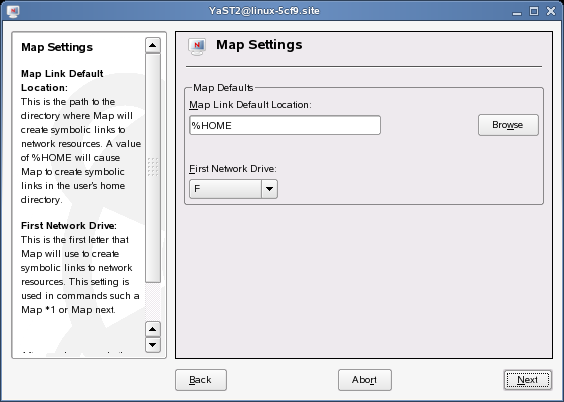Click the lower scroll-up arrow in help panel
Image resolution: width=564 pixels, height=402 pixels.
pyautogui.click(x=153, y=329)
